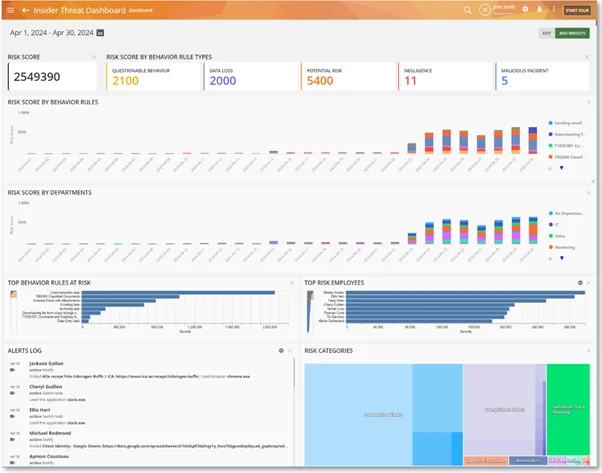Open Top Risk Employees widget settings gear
Viewport: 602px width, 473px height.
point(580,283)
